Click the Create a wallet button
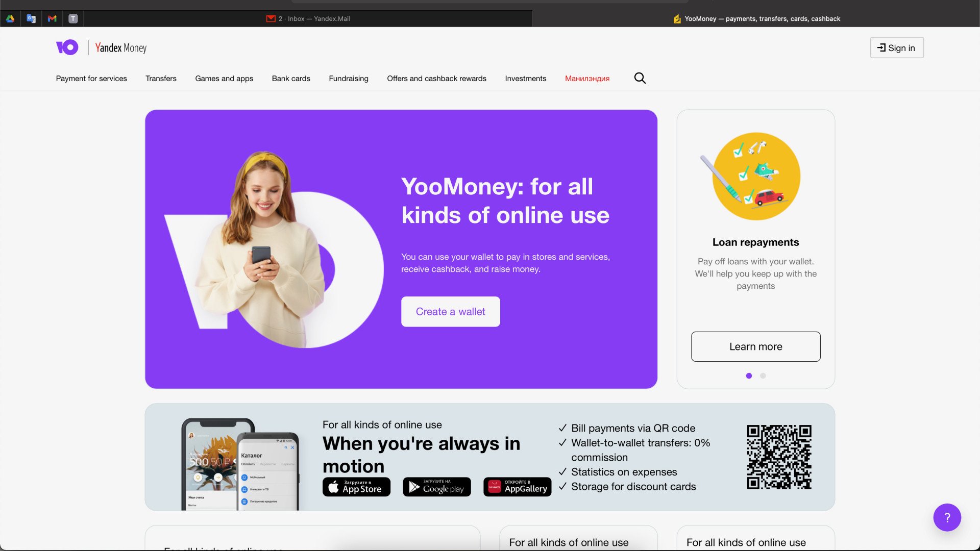 450,311
